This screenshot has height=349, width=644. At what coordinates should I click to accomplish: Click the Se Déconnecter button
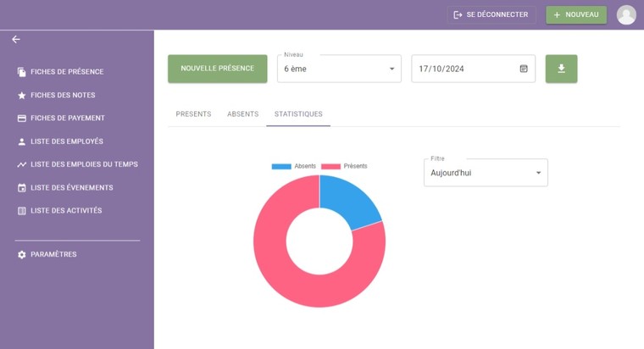491,14
